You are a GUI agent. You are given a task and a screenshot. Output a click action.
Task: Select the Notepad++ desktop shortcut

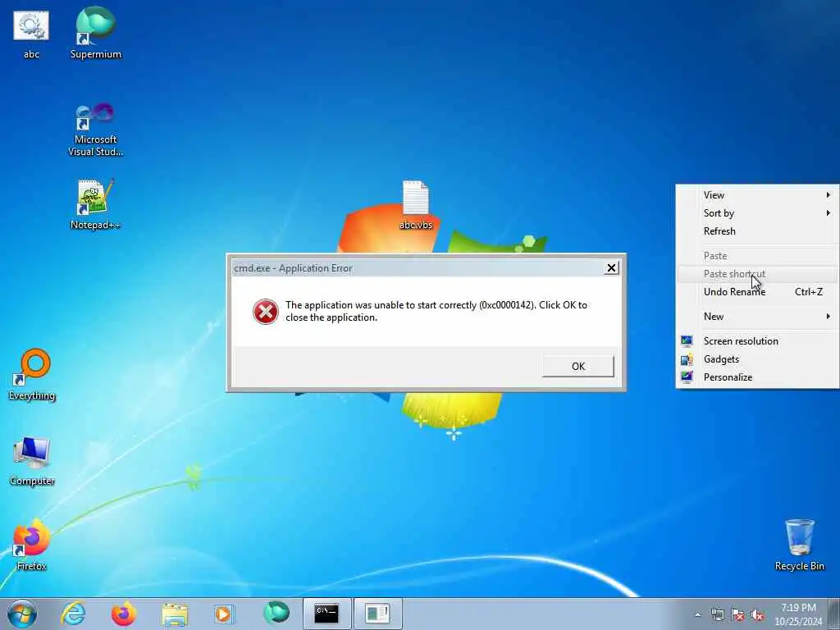point(95,204)
